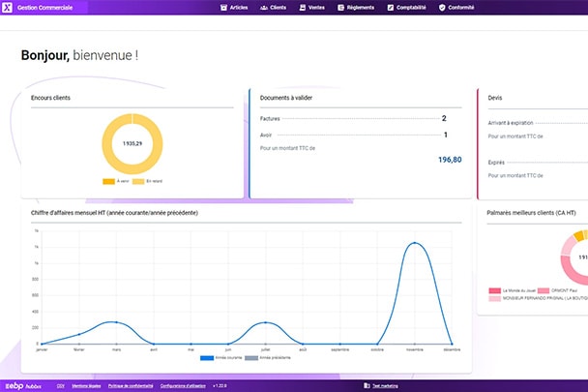Click the Devis card title
Screen dimensions: 588x392
(x=495, y=98)
